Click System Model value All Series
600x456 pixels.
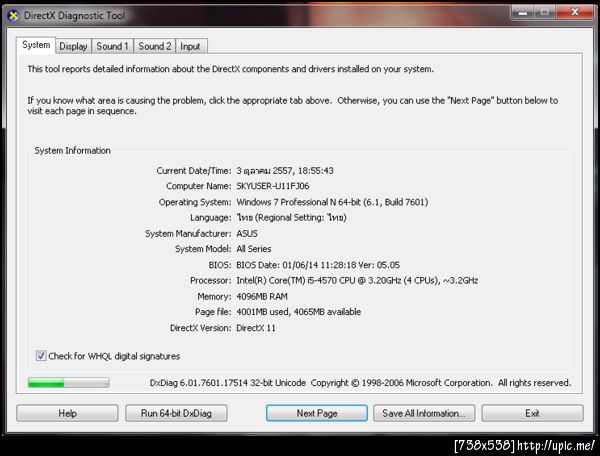(x=254, y=249)
